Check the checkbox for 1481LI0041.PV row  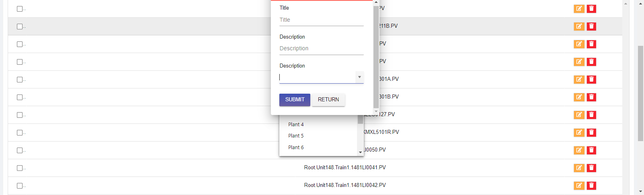click(20, 168)
